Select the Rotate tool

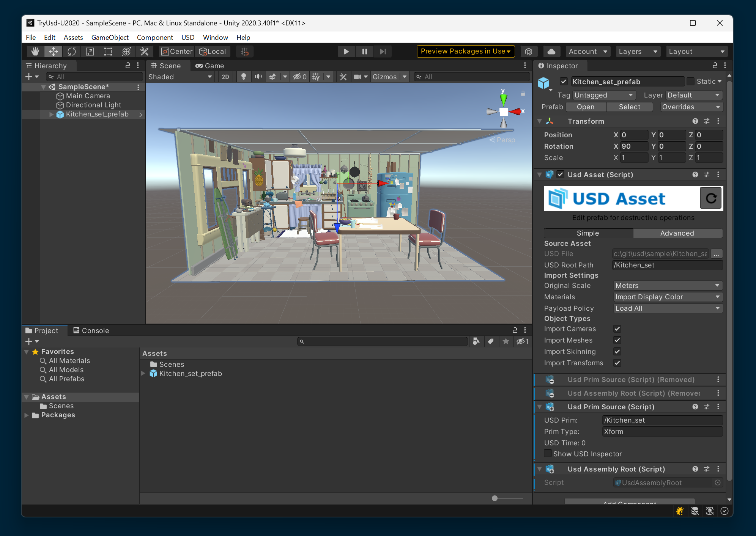(72, 52)
